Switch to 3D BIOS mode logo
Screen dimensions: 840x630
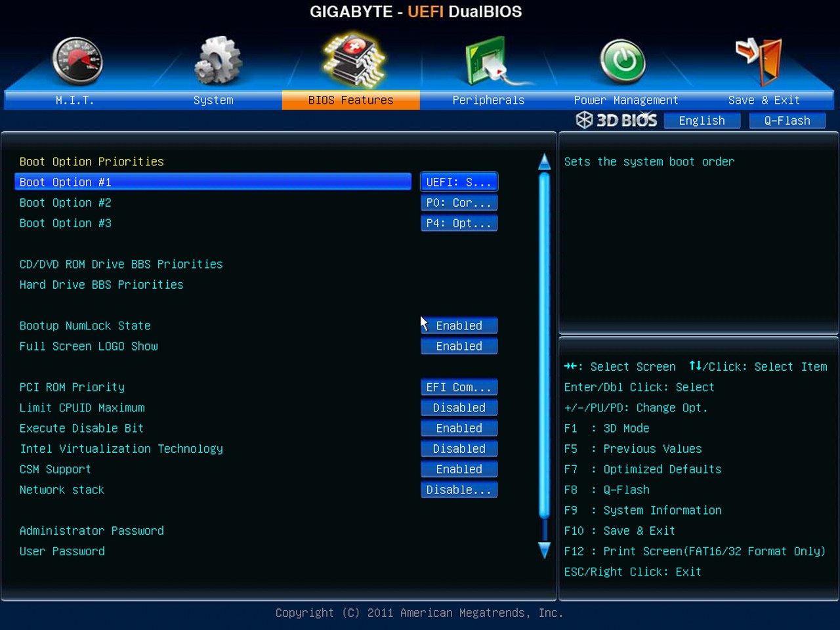(616, 120)
